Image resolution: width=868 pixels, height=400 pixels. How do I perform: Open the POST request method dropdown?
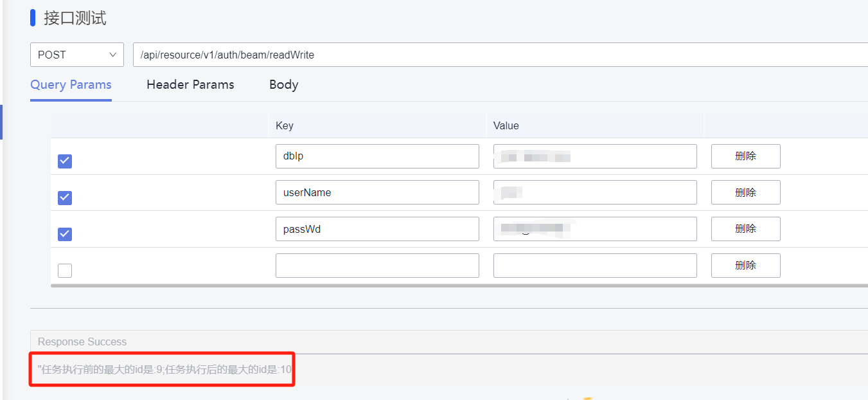click(76, 55)
